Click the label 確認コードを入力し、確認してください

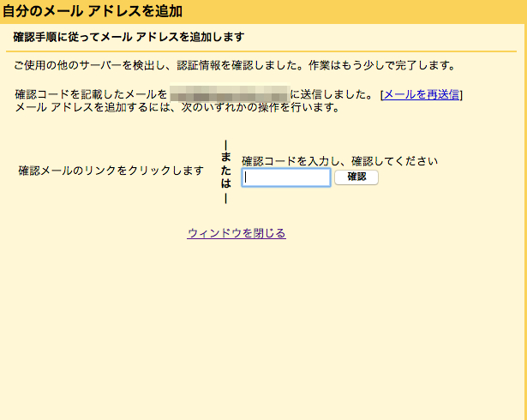[339, 161]
